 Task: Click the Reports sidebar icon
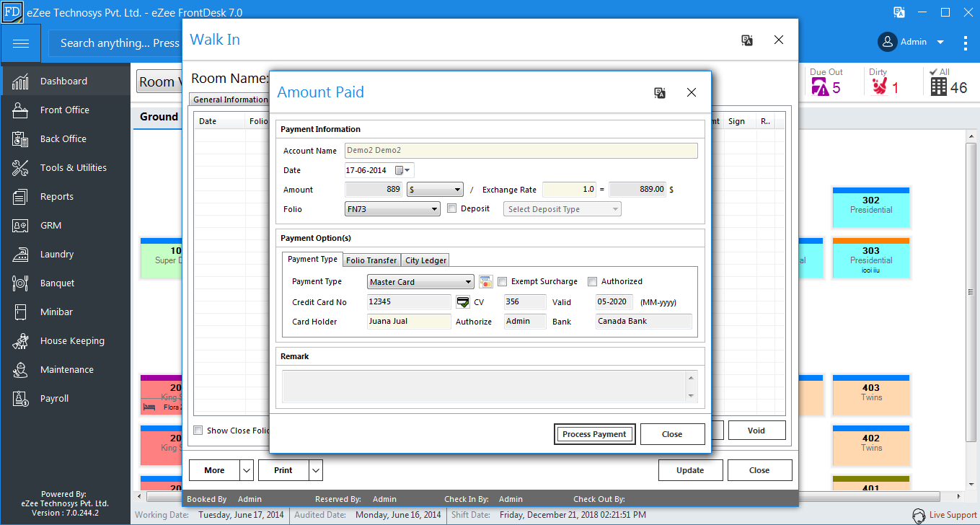point(20,196)
